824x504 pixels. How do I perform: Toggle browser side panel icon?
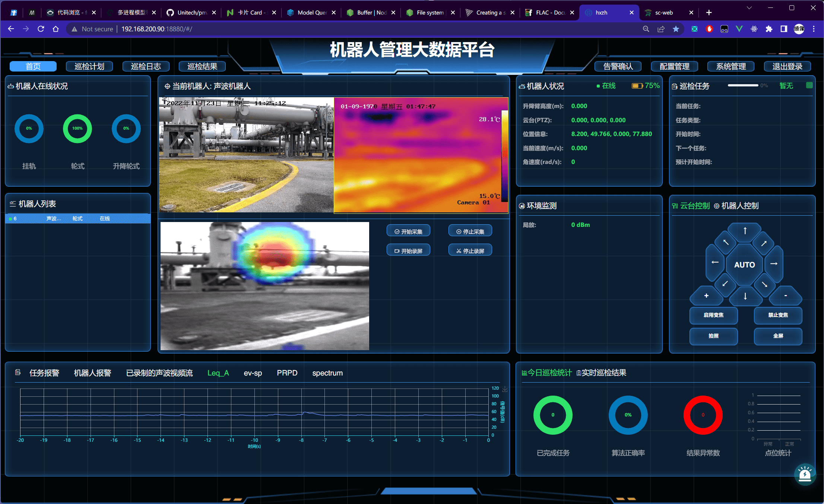(x=784, y=29)
